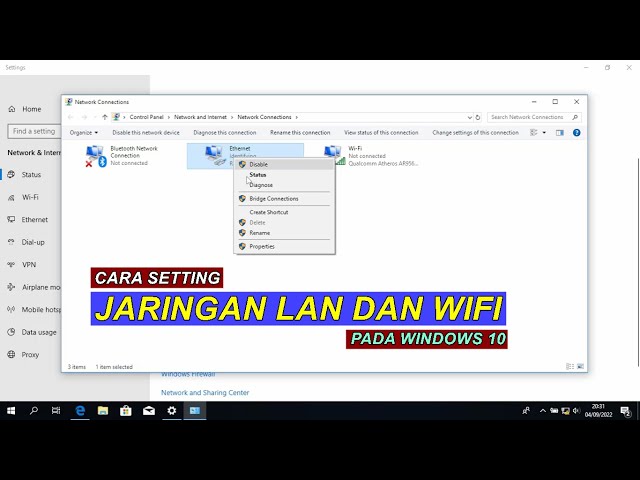Refresh the Network Connections window
This screenshot has height=480, width=640.
click(478, 117)
